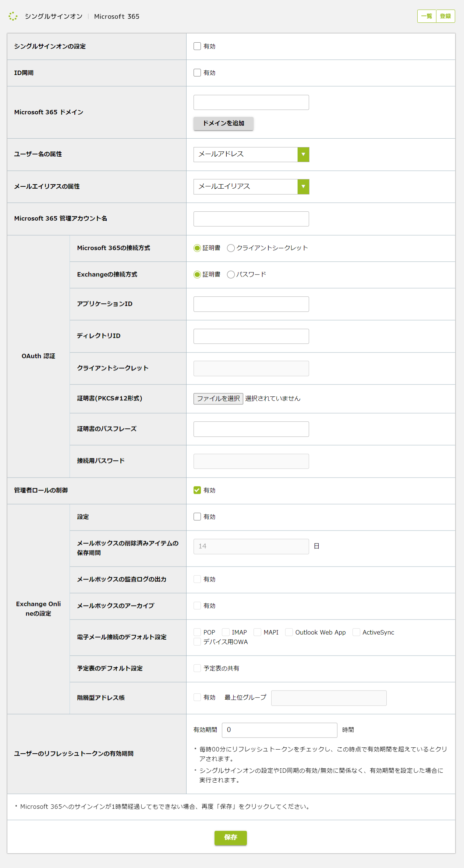Click the Microsoft 365 ドメイン text field
Viewport: 464px width, 868px height.
coord(251,103)
